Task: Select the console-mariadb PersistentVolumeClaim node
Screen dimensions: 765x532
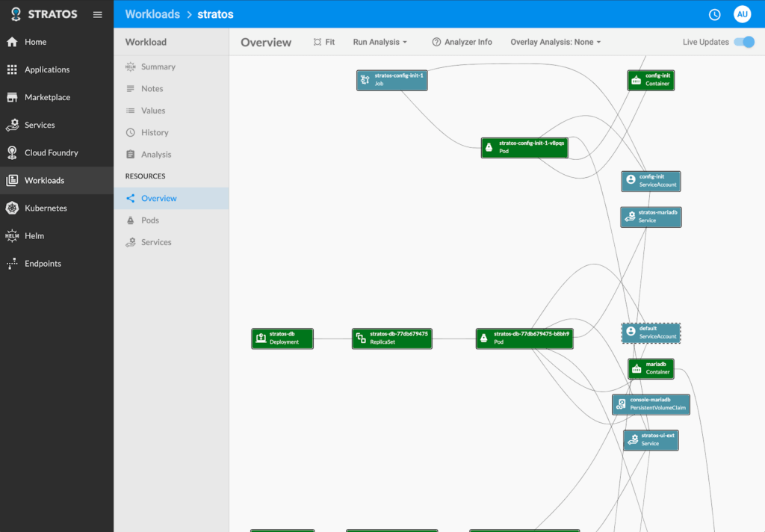Action: pyautogui.click(x=651, y=404)
